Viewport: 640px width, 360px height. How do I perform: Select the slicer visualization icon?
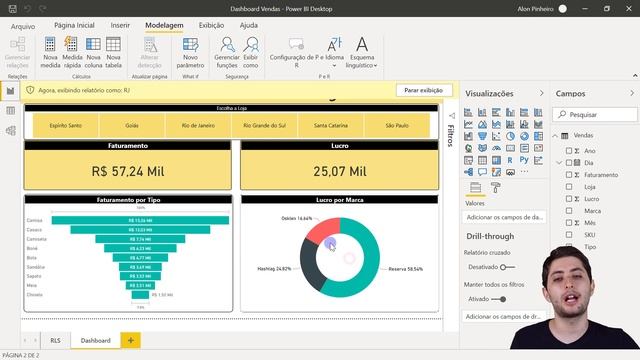coord(468,160)
